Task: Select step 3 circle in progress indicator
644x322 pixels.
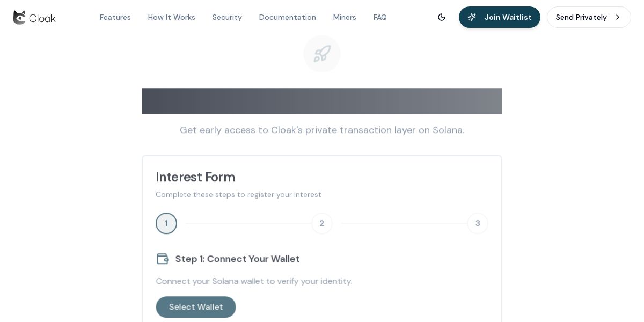Action: click(478, 223)
